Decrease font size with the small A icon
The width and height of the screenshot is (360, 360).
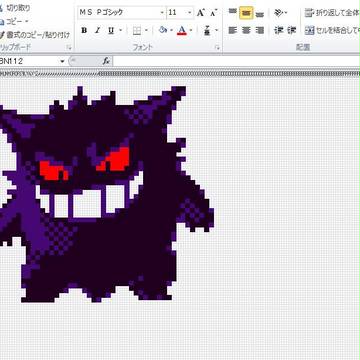click(214, 13)
